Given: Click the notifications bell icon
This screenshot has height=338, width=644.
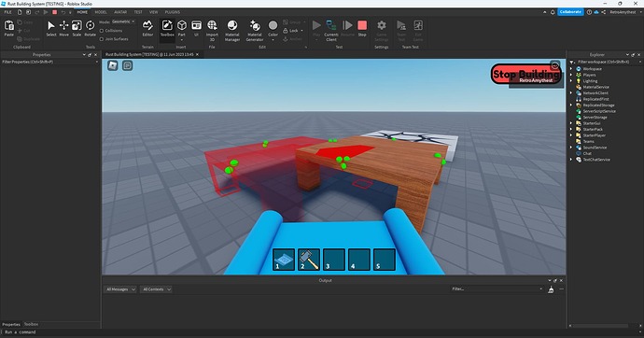Looking at the screenshot, I should coord(553,12).
